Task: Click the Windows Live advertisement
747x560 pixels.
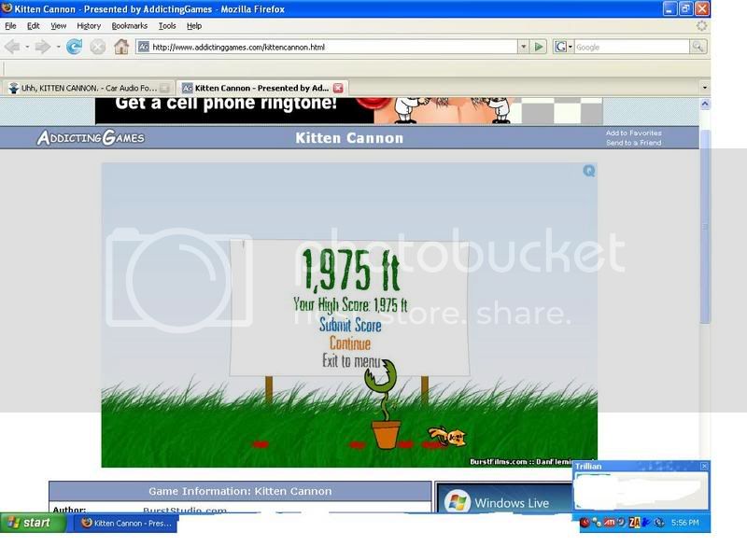Action: coord(505,498)
